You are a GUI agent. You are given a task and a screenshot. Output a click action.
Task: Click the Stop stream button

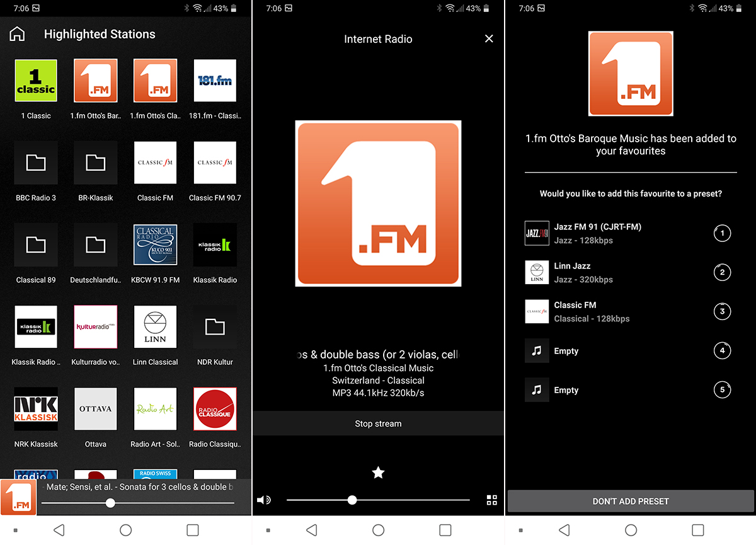(378, 423)
